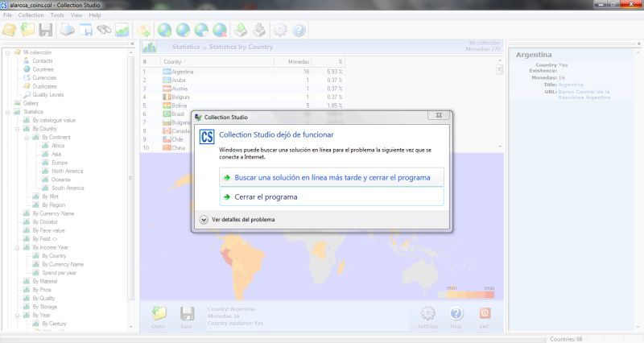Choose Buscar una solución en línea más tarde

(332, 177)
